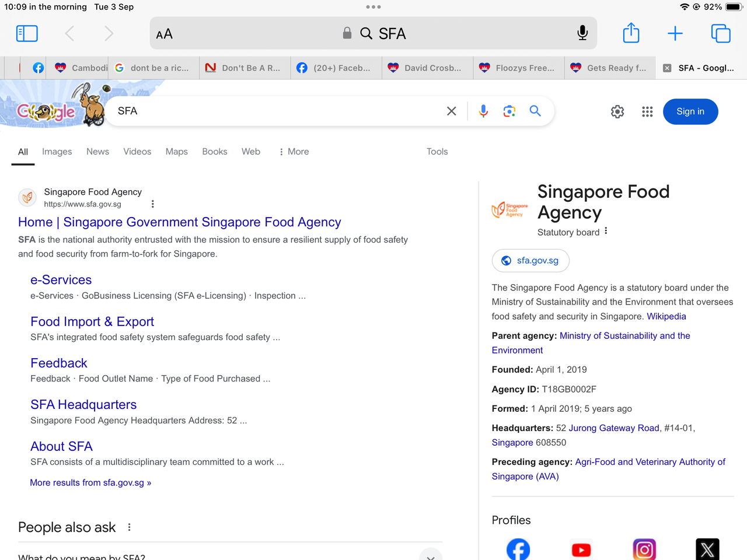
Task: Switch to Don't Be A R... tab
Action: click(x=245, y=68)
